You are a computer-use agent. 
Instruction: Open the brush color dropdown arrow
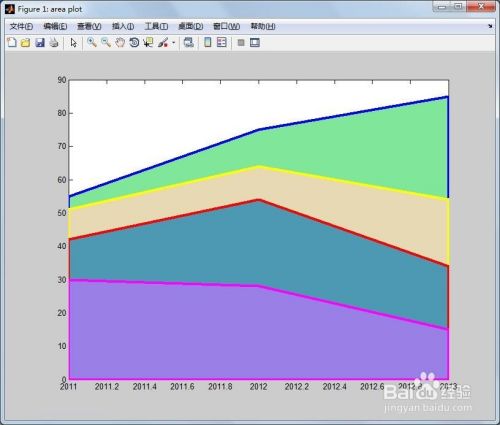tap(173, 43)
